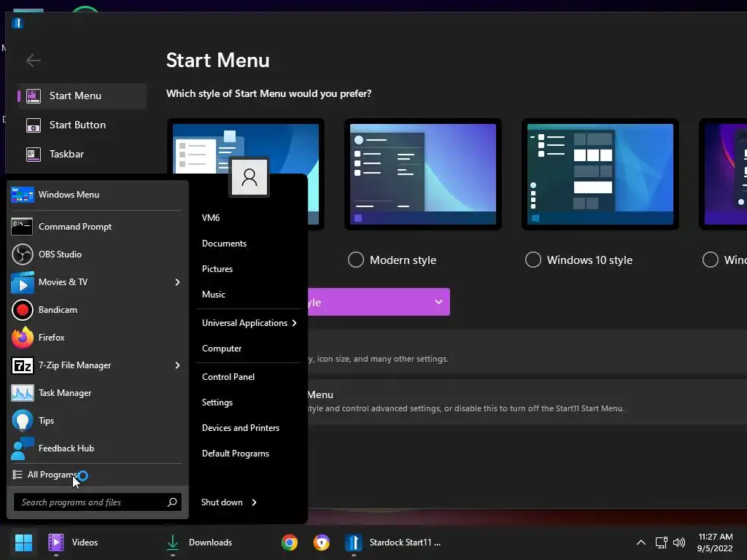
Task: Select the partially visible fourth style radio
Action: [x=710, y=260]
